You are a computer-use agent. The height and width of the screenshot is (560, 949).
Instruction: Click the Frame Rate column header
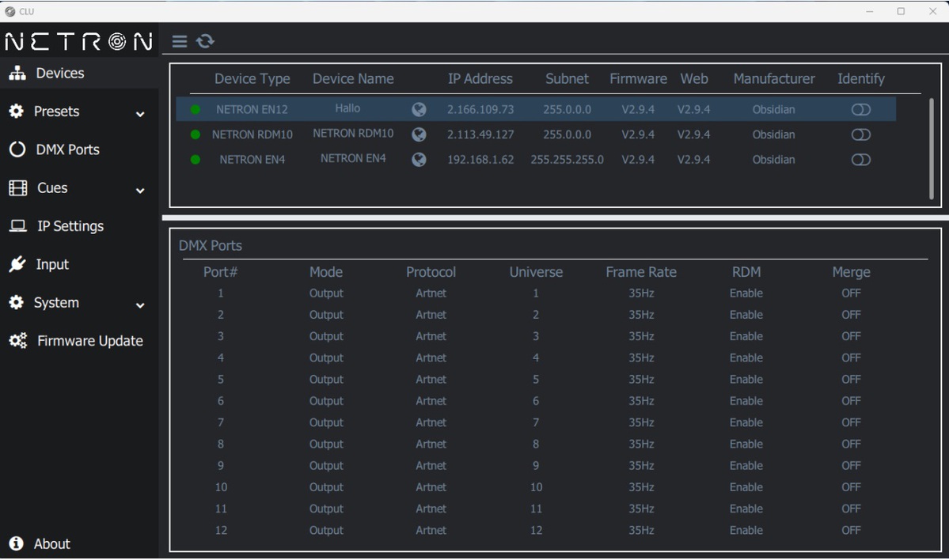(641, 272)
